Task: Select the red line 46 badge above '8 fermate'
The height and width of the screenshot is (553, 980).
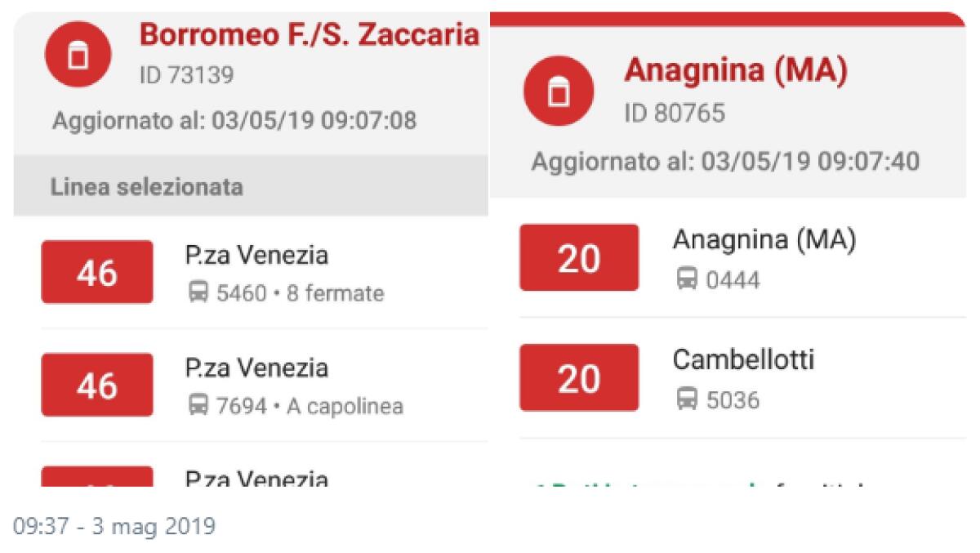Action: coord(96,271)
